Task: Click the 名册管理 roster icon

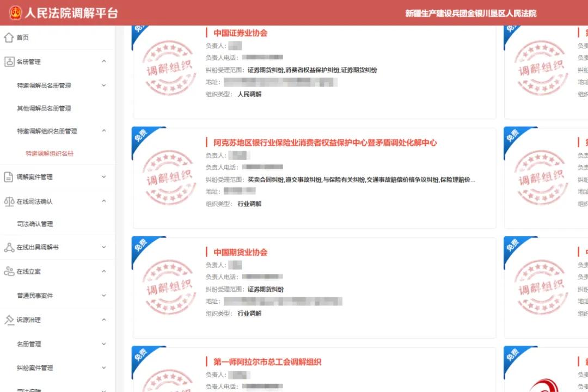Action: tap(9, 62)
